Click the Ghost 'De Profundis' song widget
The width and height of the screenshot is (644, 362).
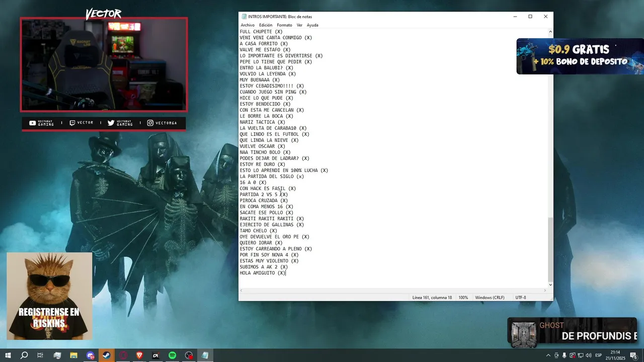click(572, 332)
